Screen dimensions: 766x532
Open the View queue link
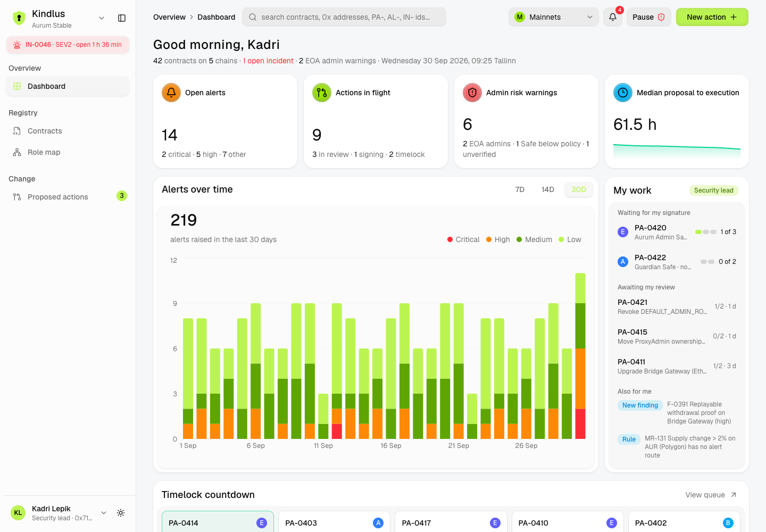[x=711, y=495]
